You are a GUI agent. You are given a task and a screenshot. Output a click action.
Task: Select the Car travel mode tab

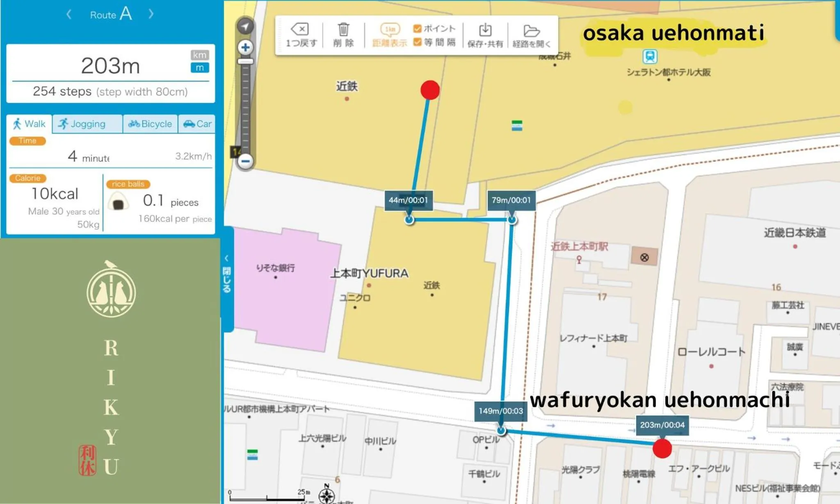coord(197,124)
